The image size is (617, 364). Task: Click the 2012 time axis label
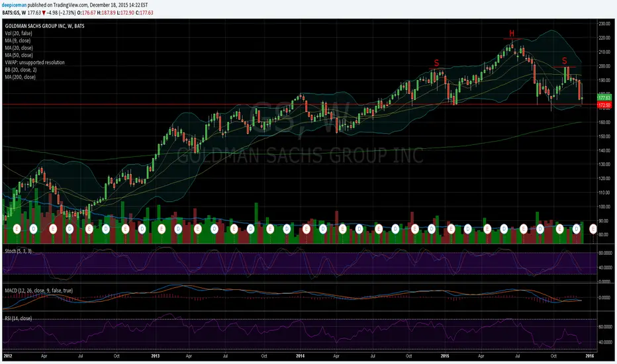point(7,356)
